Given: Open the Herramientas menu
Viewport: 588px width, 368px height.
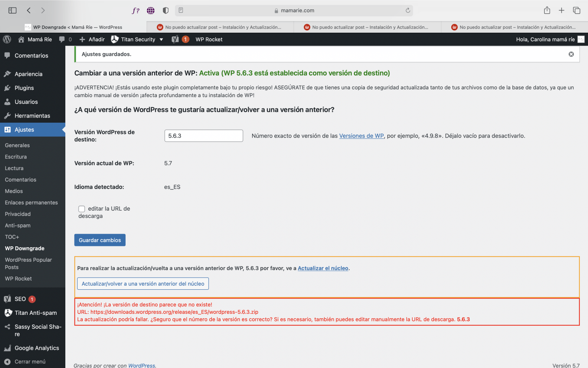Looking at the screenshot, I should point(33,116).
